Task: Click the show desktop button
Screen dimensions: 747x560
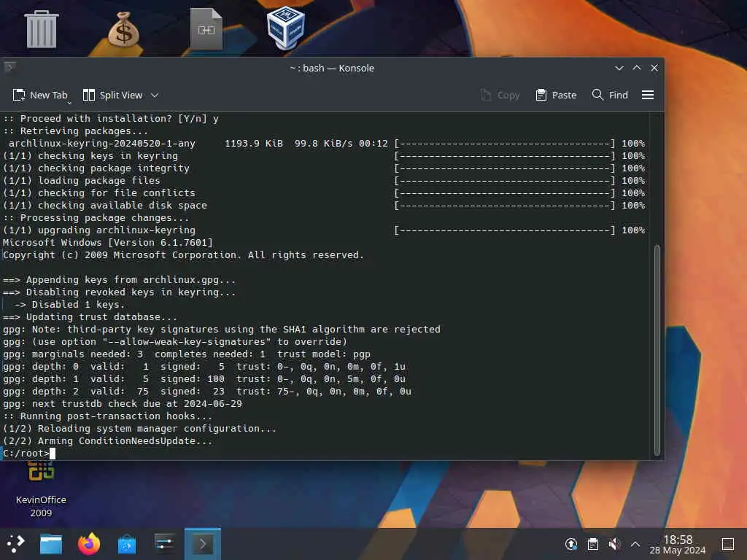Action: tap(727, 544)
